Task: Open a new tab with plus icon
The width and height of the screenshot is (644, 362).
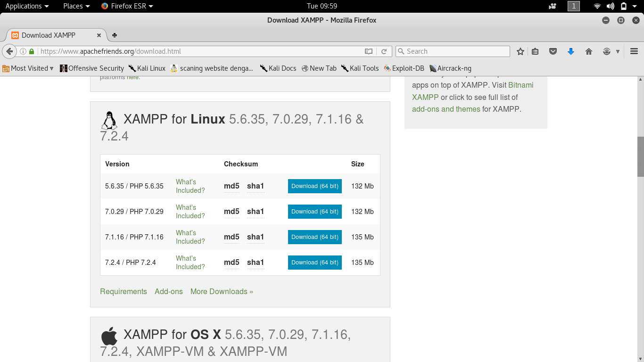Action: click(x=115, y=35)
